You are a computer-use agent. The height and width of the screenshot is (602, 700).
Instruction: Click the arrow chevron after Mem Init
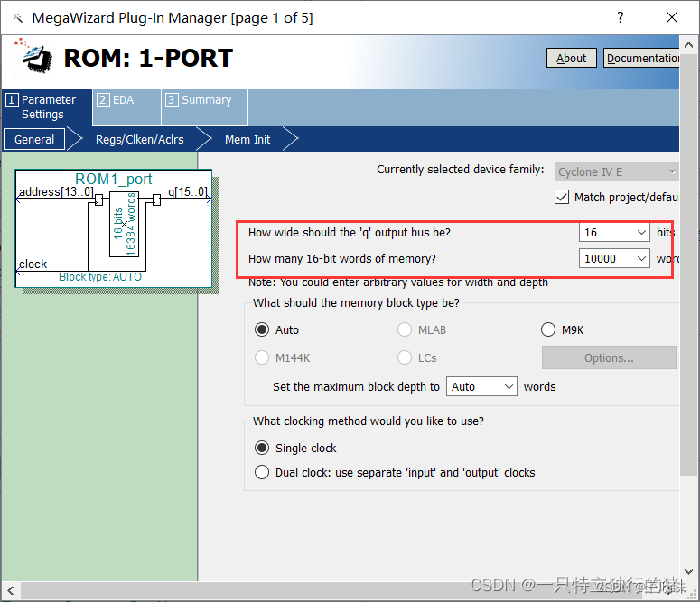(x=290, y=139)
